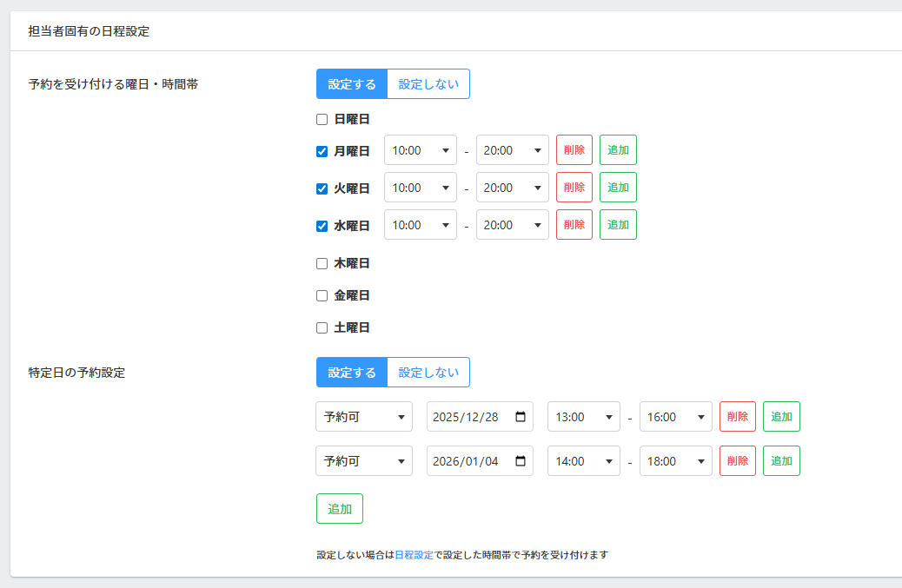Enable the 木曜日 checkbox

[x=322, y=263]
